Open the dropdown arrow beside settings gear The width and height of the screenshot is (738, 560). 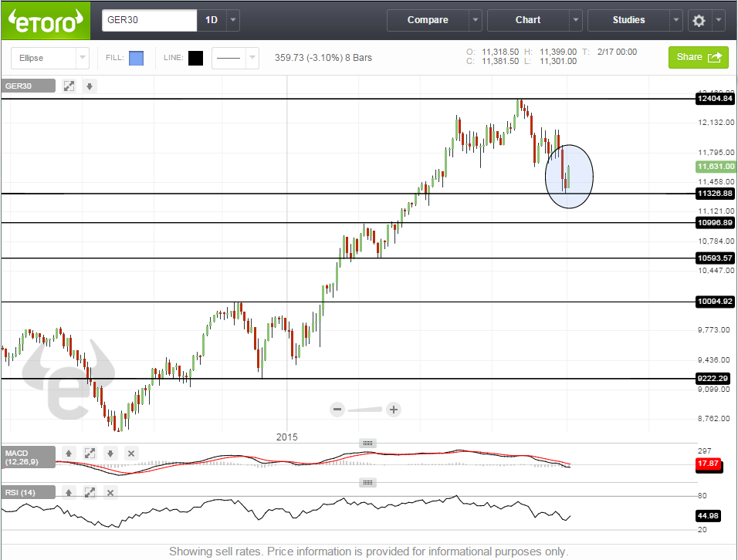pos(719,20)
